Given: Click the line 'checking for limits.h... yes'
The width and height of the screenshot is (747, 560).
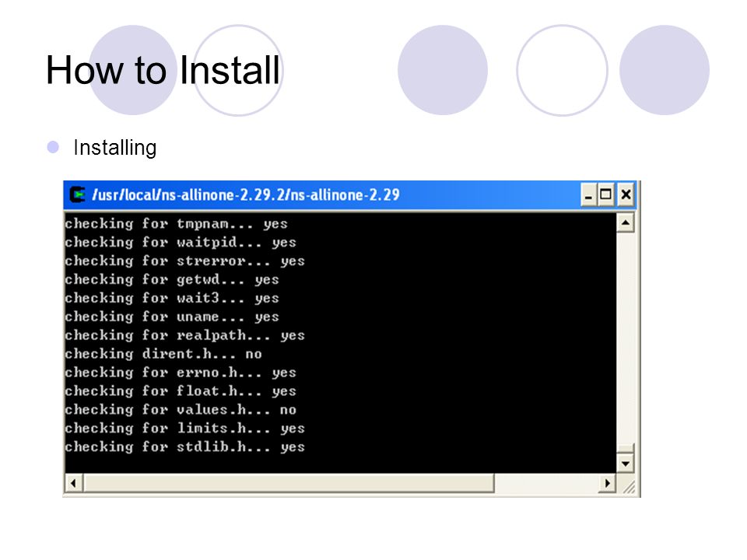Looking at the screenshot, I should click(185, 428).
